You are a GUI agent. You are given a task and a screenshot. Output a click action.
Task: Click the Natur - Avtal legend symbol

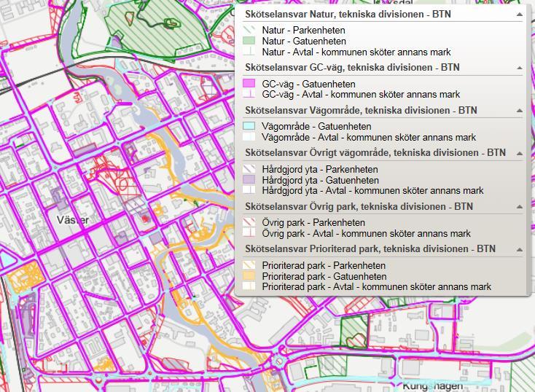(x=249, y=52)
